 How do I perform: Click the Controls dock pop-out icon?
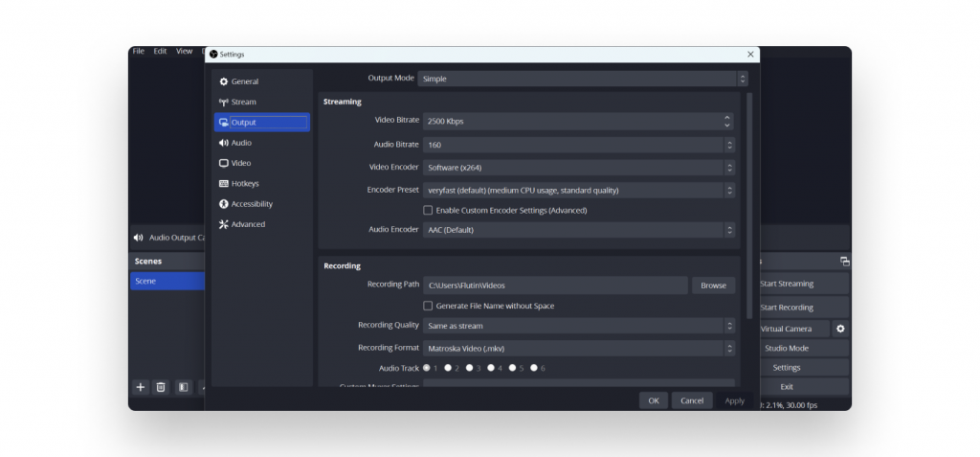(x=844, y=262)
